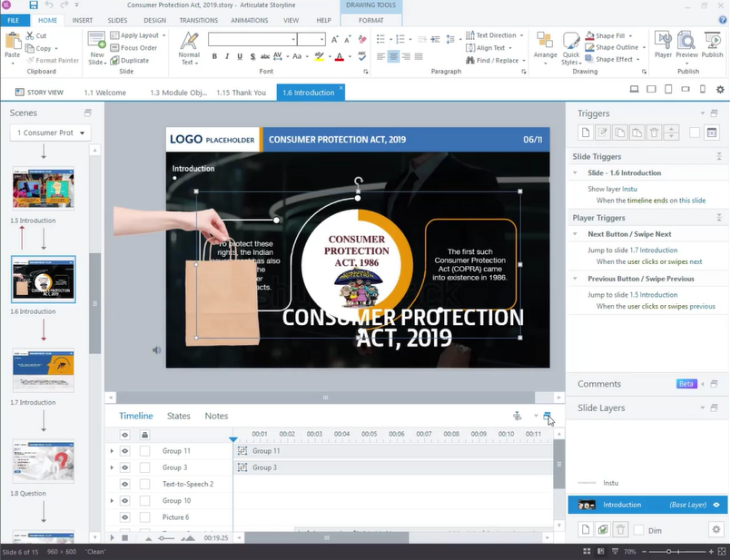This screenshot has height=560, width=730.
Task: Open the ANIMATIONS ribbon tab
Action: (x=249, y=20)
